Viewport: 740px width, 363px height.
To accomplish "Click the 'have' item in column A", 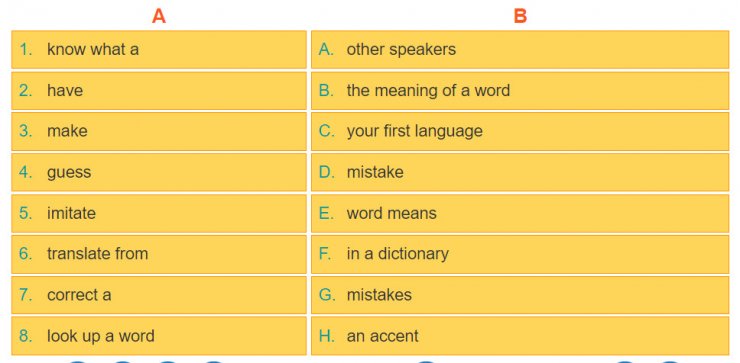I will coord(159,91).
